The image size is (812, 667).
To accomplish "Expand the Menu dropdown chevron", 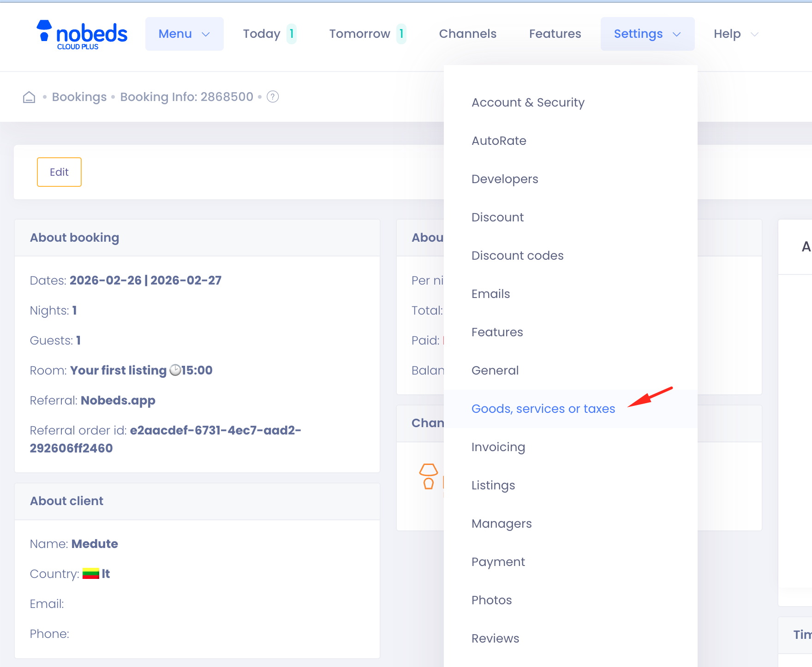I will click(206, 34).
